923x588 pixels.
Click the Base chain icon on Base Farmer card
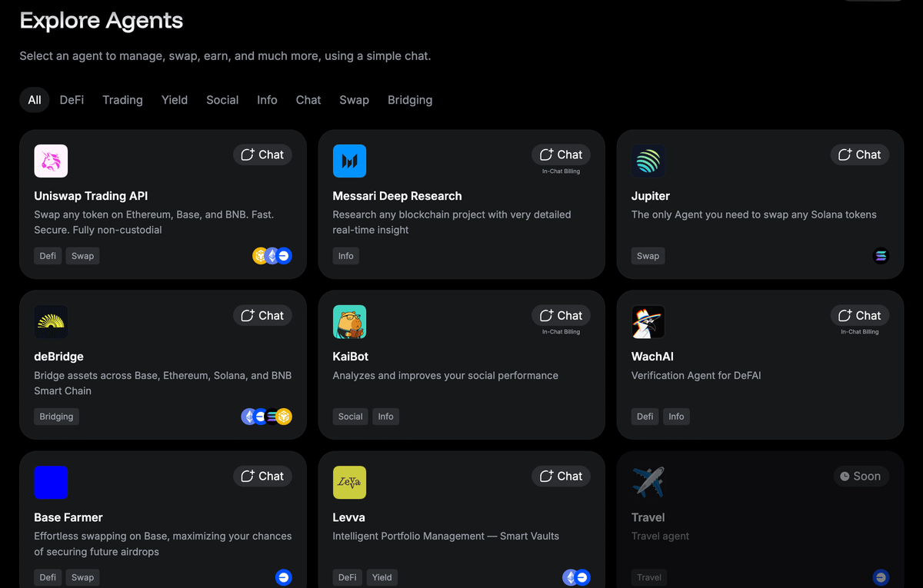click(284, 577)
